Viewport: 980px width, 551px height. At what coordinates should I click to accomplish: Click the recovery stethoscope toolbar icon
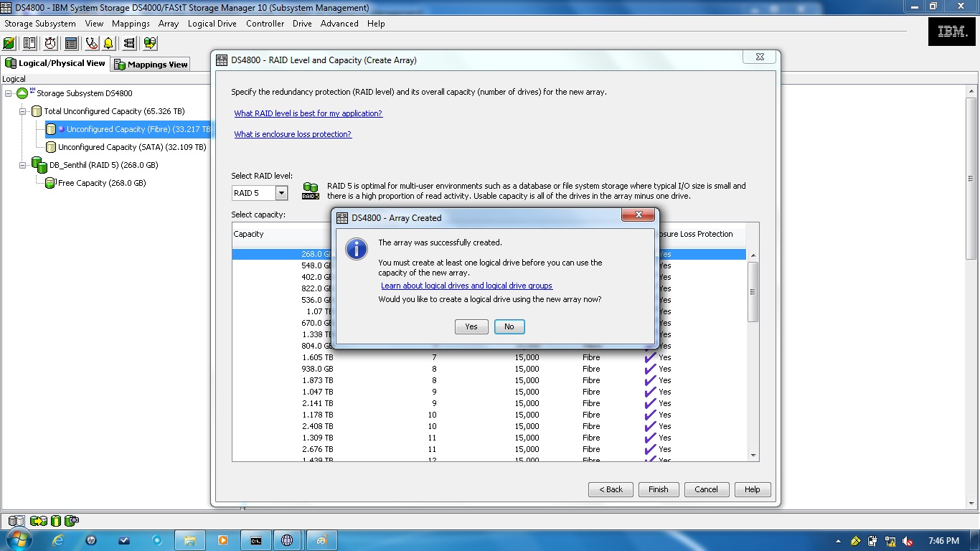[x=90, y=43]
